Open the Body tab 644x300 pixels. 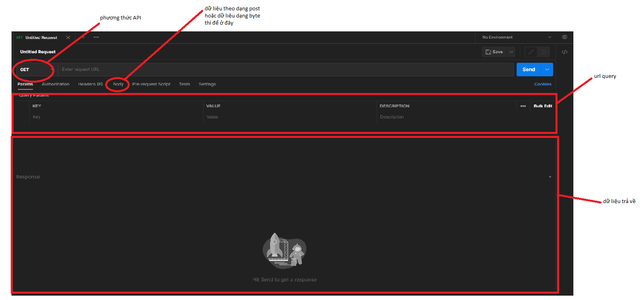118,84
